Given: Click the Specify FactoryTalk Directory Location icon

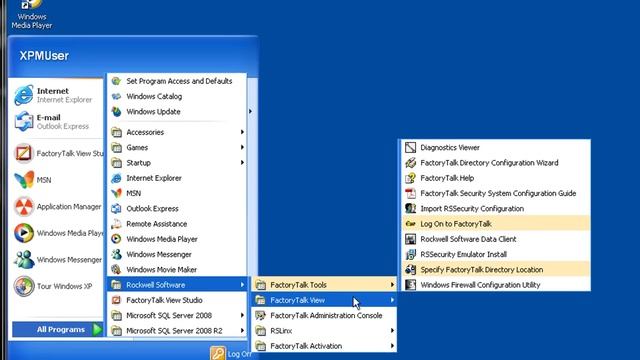Looking at the screenshot, I should tap(410, 269).
